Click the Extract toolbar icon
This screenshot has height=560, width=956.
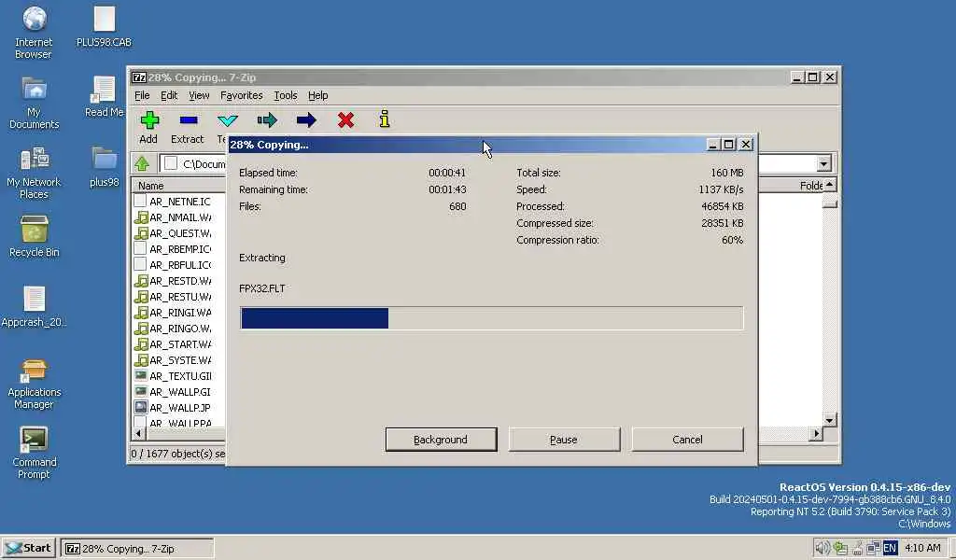tap(189, 120)
